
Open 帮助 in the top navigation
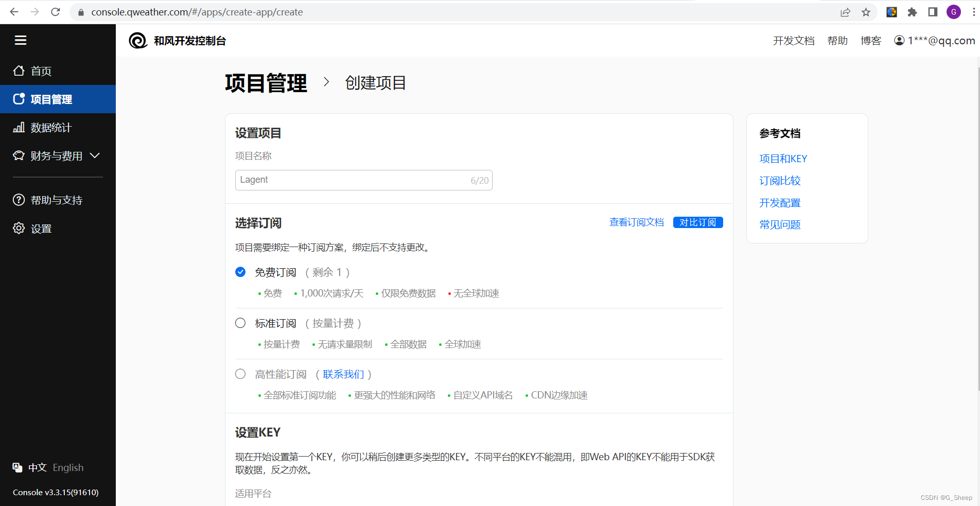(837, 41)
